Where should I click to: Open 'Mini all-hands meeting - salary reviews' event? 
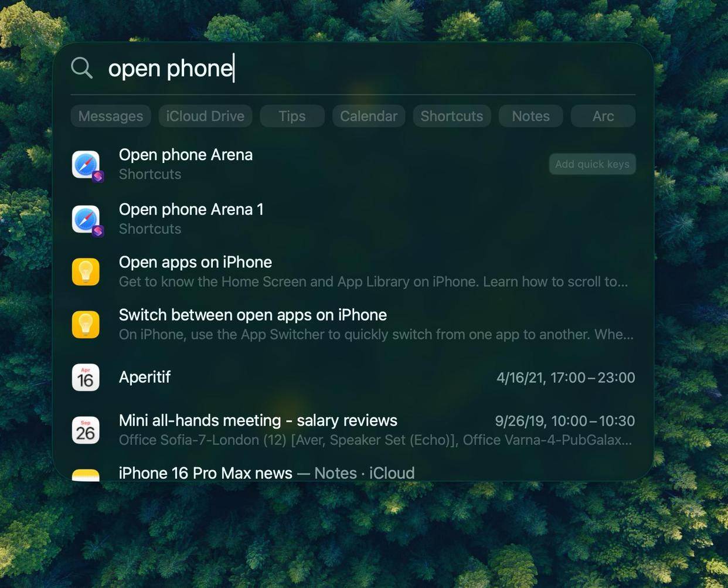(353, 430)
